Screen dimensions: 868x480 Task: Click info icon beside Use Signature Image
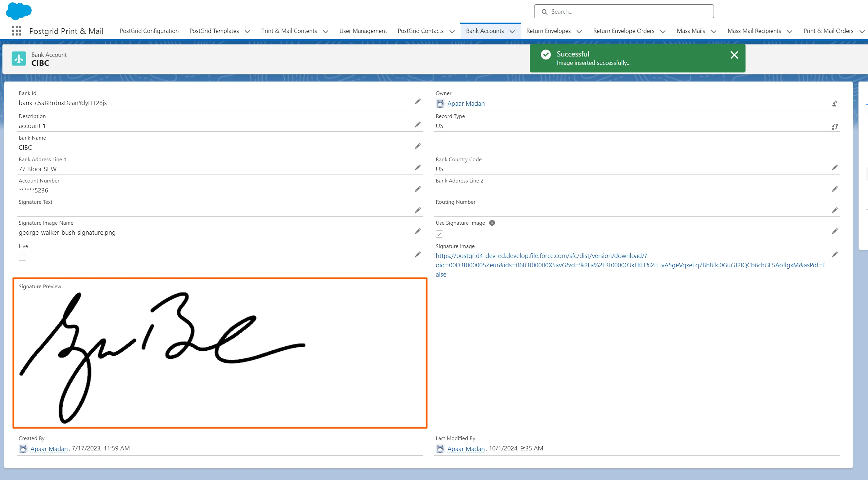point(492,223)
